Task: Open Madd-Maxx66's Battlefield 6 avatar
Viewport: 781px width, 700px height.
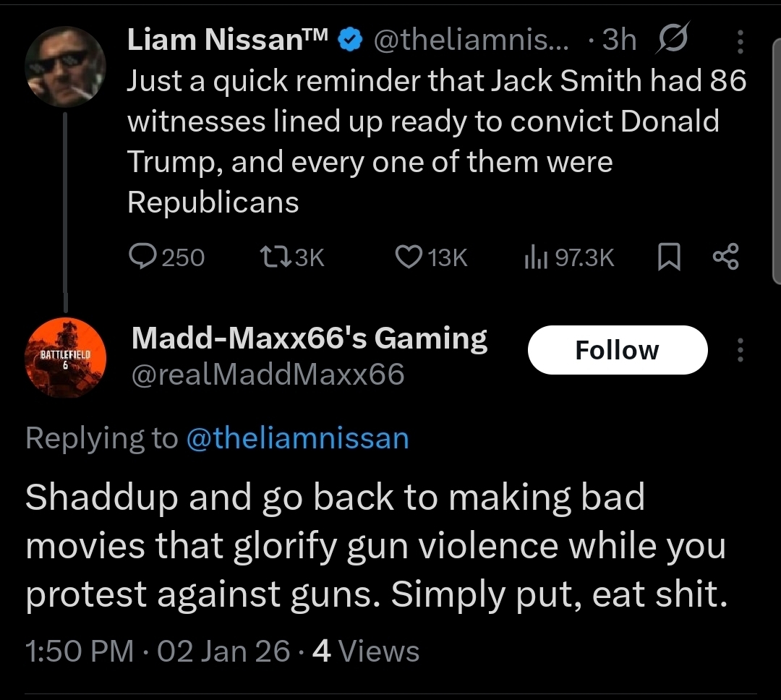Action: [66, 357]
